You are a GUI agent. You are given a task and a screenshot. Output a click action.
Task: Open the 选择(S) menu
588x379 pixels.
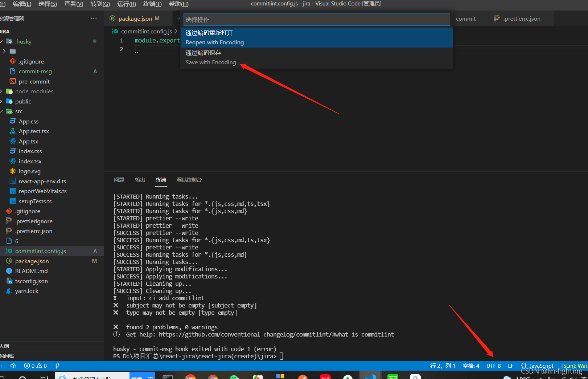pos(48,4)
